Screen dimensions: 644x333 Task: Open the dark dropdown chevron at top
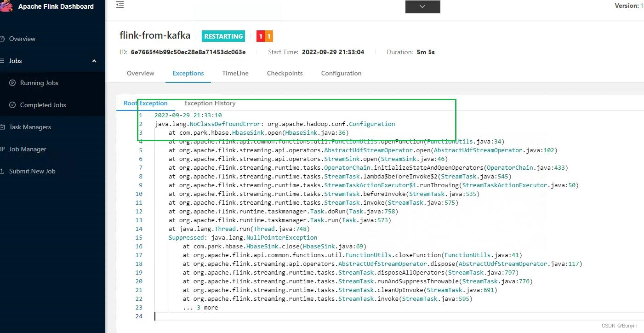click(422, 6)
